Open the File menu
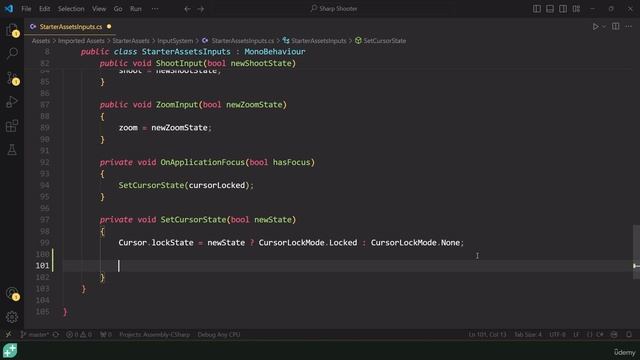Viewport: 640px width, 360px height. (26, 9)
